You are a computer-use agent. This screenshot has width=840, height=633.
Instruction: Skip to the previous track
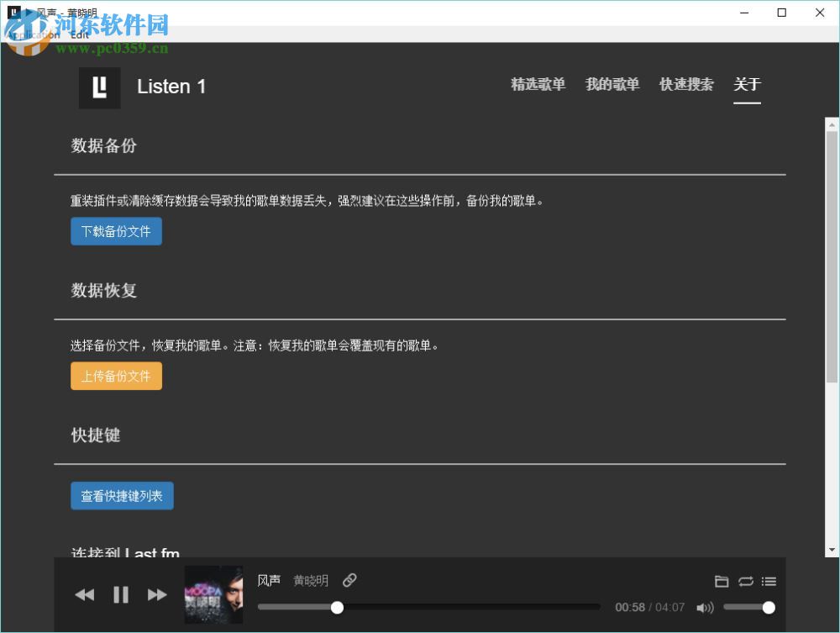84,594
